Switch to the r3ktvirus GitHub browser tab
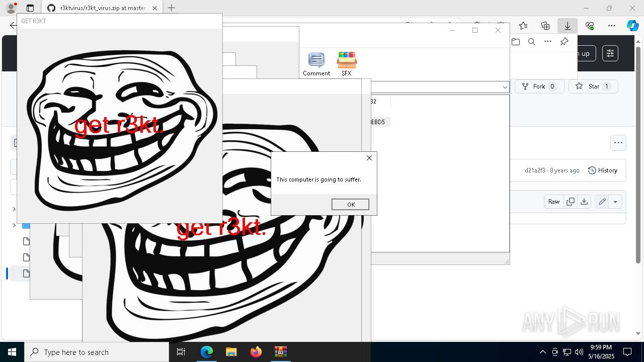 coord(102,8)
